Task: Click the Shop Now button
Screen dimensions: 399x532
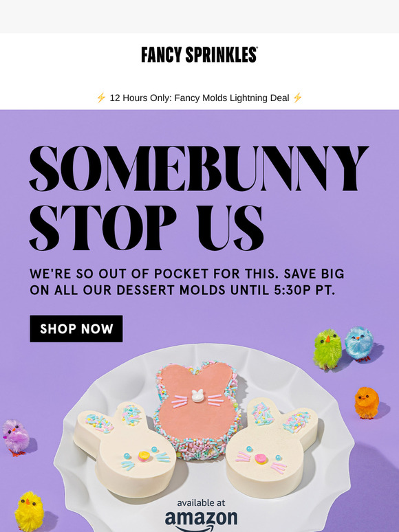Action: pyautogui.click(x=76, y=329)
